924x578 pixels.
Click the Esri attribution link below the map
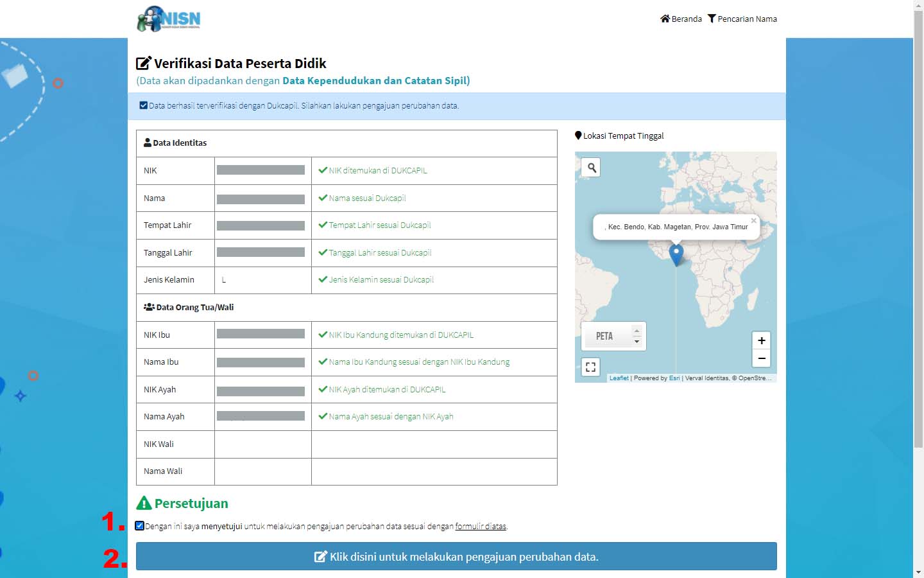click(x=674, y=378)
